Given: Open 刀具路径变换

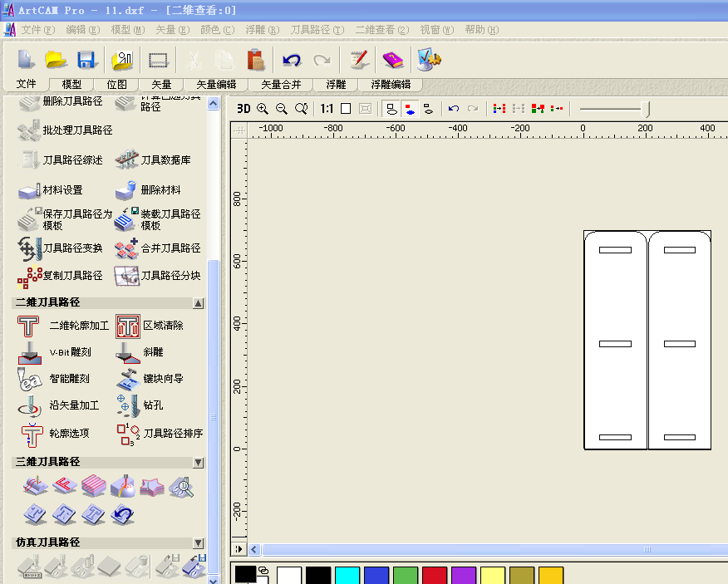Looking at the screenshot, I should pyautogui.click(x=60, y=248).
